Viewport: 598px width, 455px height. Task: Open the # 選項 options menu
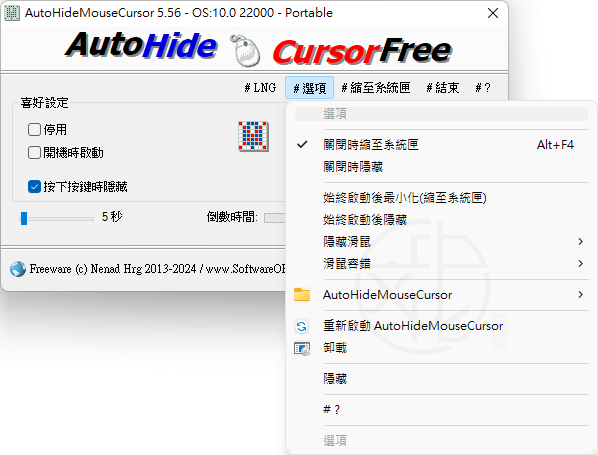309,88
